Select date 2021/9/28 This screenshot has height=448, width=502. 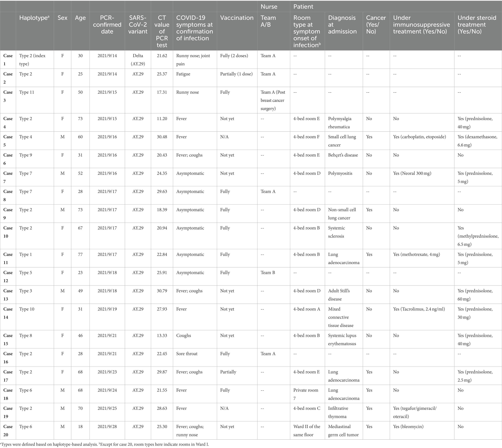click(x=107, y=427)
